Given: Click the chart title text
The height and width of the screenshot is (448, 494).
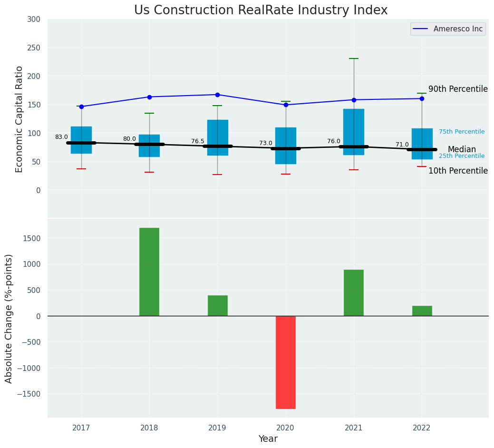Looking at the screenshot, I should pyautogui.click(x=261, y=10).
